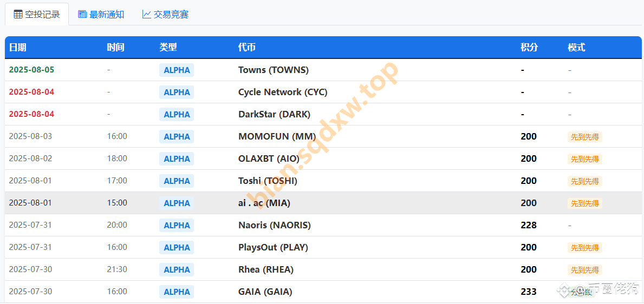Click the date in the Cycle Network row
Screen dimensions: 644x304
tap(31, 92)
